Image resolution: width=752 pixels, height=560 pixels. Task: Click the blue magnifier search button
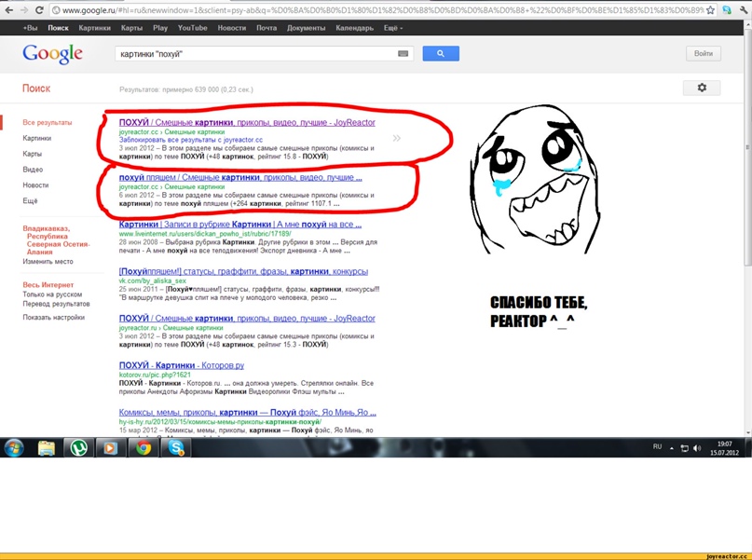click(x=441, y=54)
